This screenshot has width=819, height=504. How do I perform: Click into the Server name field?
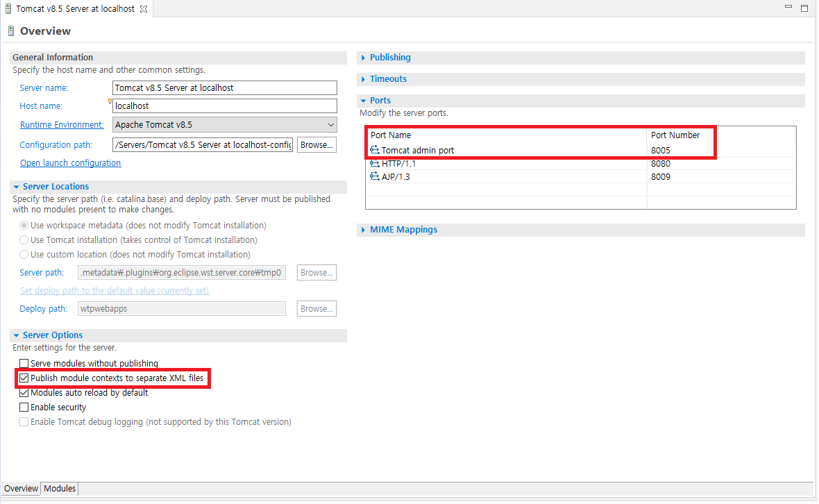(225, 87)
